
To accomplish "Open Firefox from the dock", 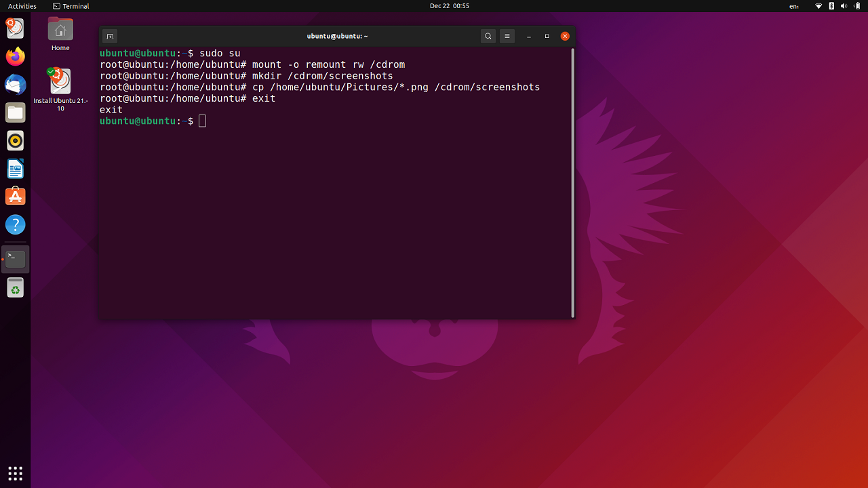I will [x=15, y=56].
